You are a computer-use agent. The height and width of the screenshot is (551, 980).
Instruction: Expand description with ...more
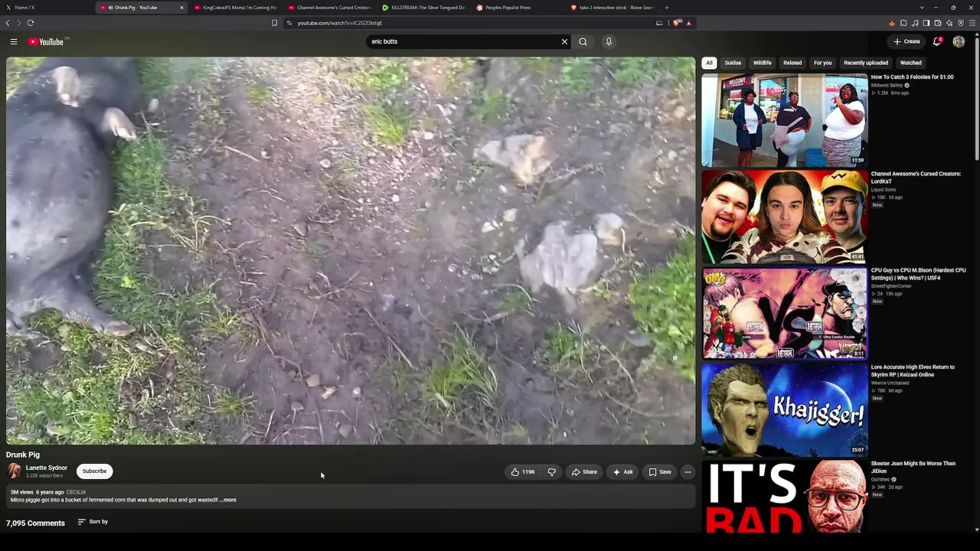coord(229,500)
